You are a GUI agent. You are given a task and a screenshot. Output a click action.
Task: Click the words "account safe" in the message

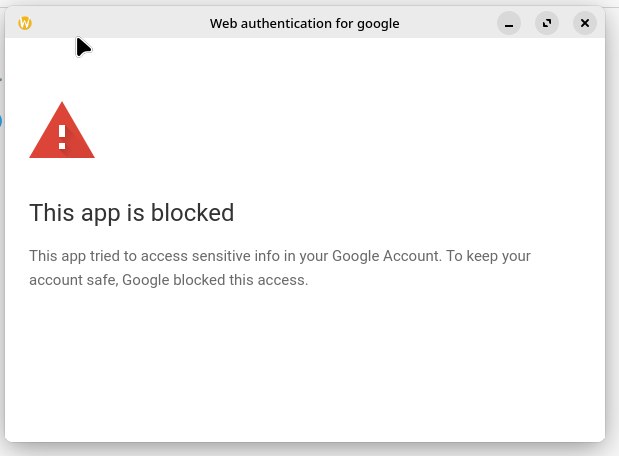(73, 281)
